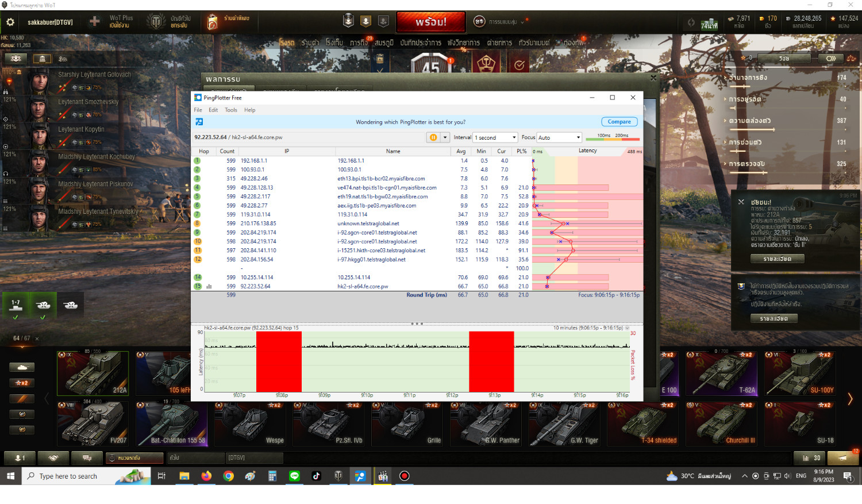Click IP cell 202.84.156.54
The width and height of the screenshot is (862, 504).
tap(257, 259)
